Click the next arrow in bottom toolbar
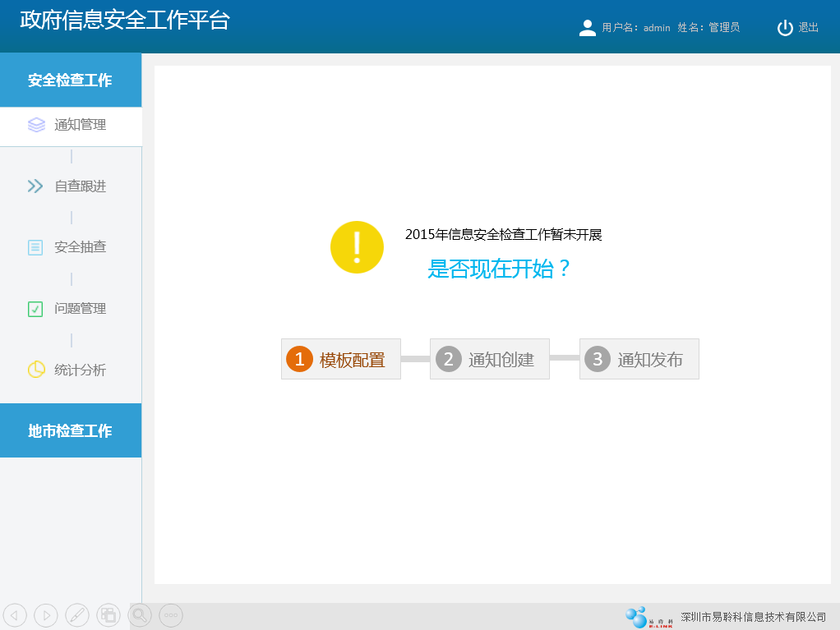840x630 pixels. pos(45,614)
